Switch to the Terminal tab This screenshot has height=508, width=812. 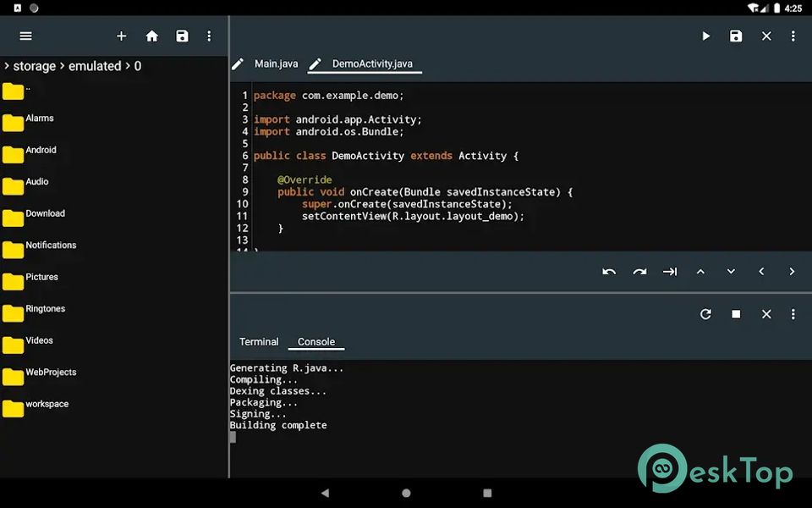[259, 342]
